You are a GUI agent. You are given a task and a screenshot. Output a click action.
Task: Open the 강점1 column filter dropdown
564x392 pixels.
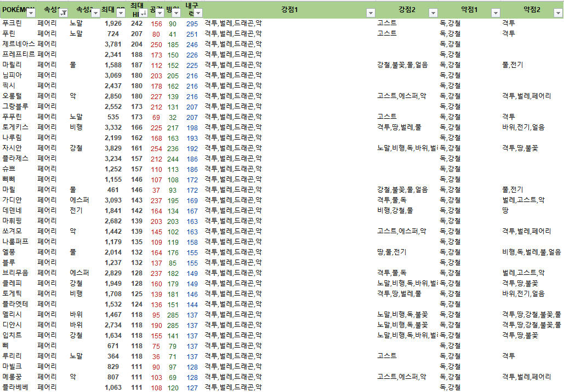pos(371,13)
